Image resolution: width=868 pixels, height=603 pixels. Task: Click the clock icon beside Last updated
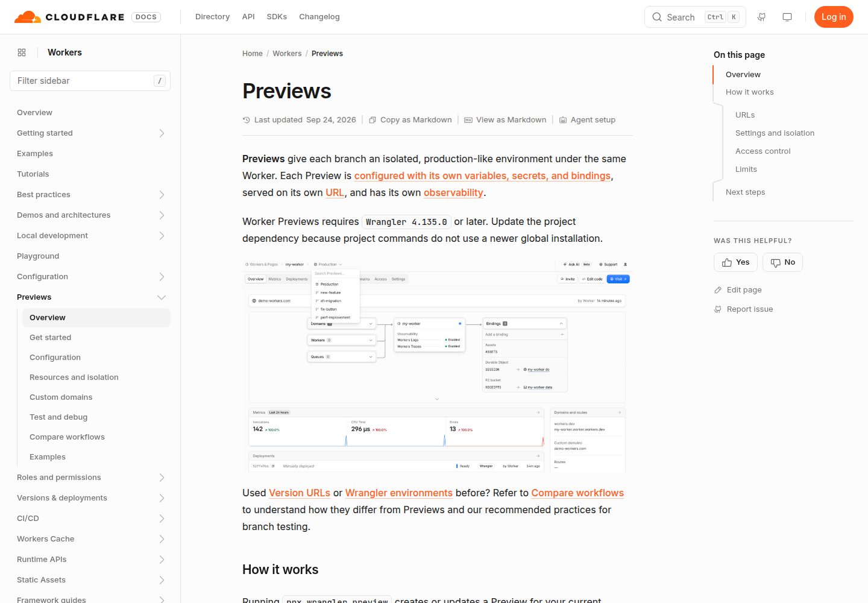point(246,120)
